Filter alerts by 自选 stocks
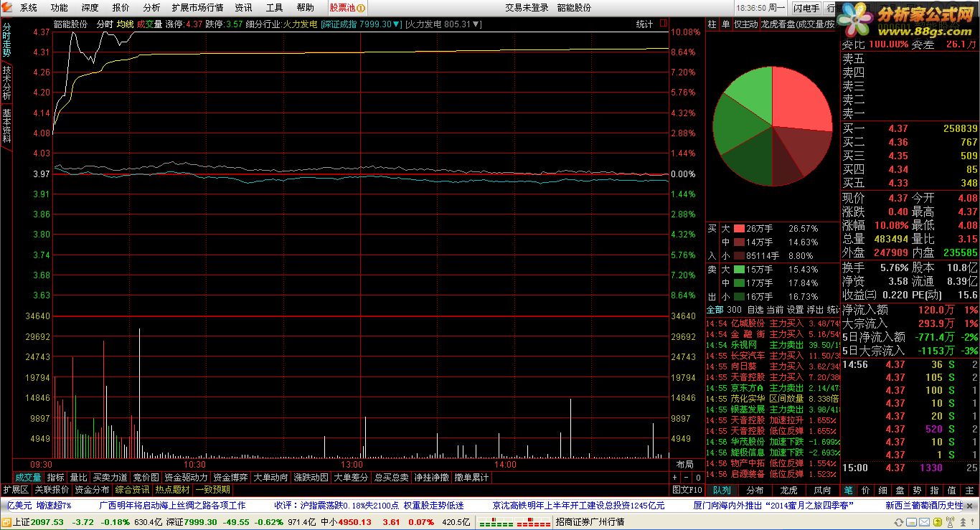 (x=755, y=310)
